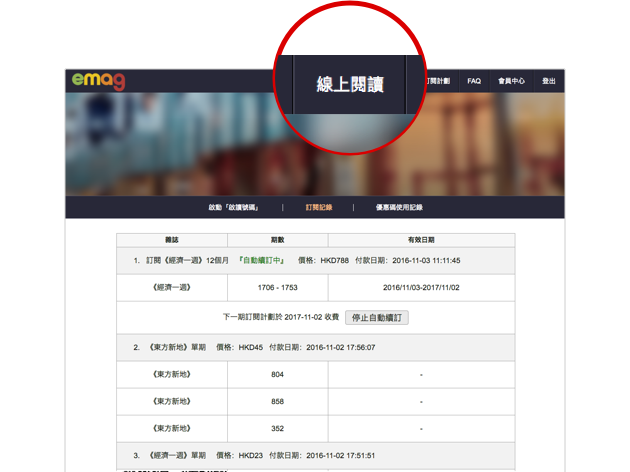Click 登出 to log out

[548, 81]
